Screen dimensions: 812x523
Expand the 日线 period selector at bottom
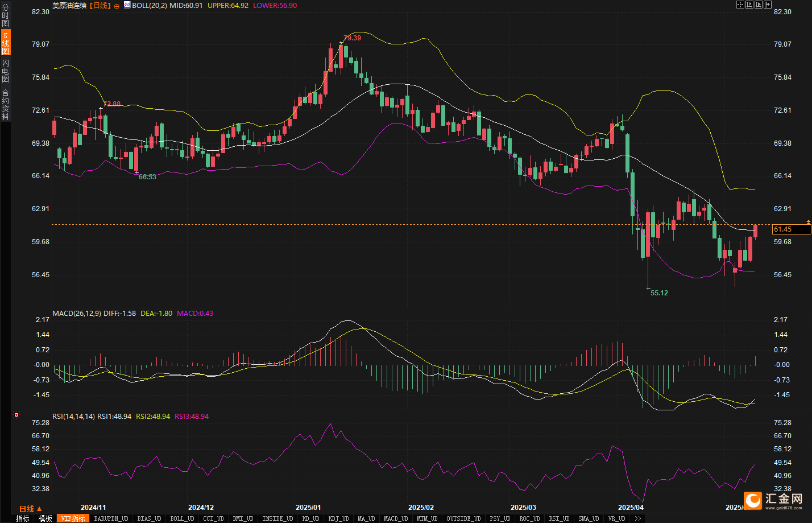coord(30,509)
